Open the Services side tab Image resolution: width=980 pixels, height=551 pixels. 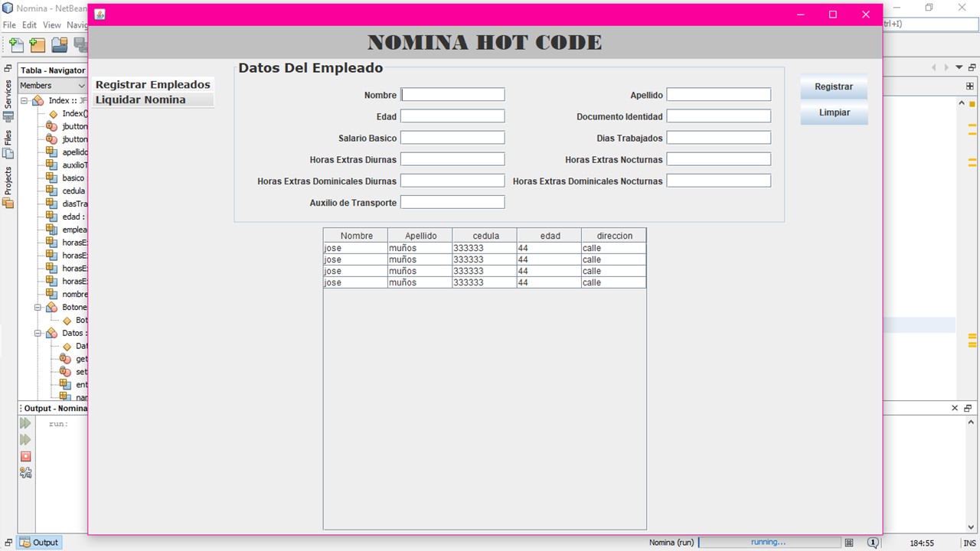coord(8,100)
